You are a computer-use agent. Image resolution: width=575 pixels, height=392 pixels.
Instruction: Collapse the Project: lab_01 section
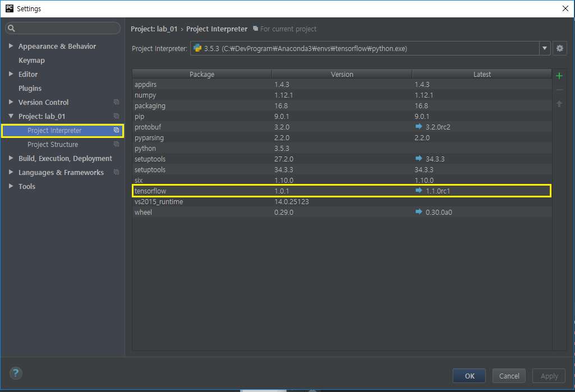click(x=11, y=116)
